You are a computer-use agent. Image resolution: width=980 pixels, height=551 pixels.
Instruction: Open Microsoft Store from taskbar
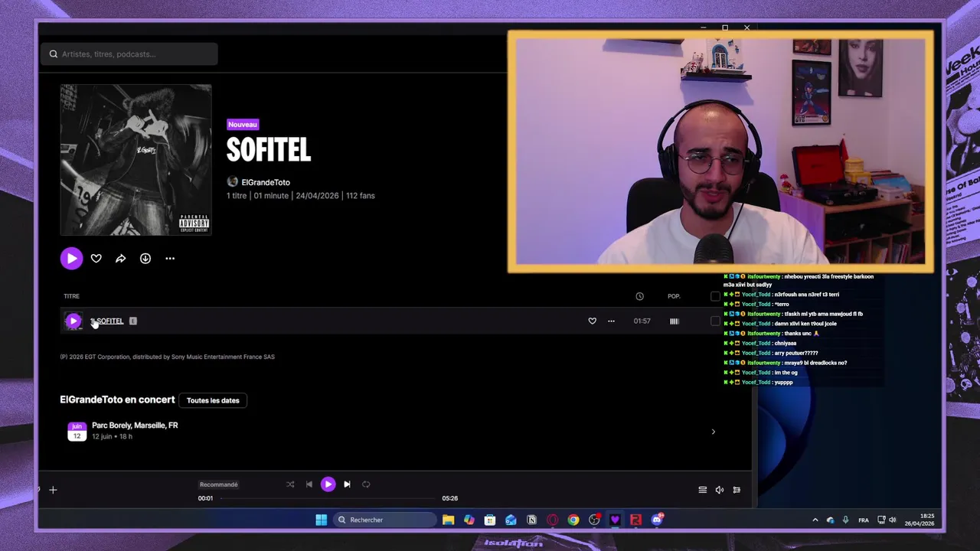coord(490,520)
